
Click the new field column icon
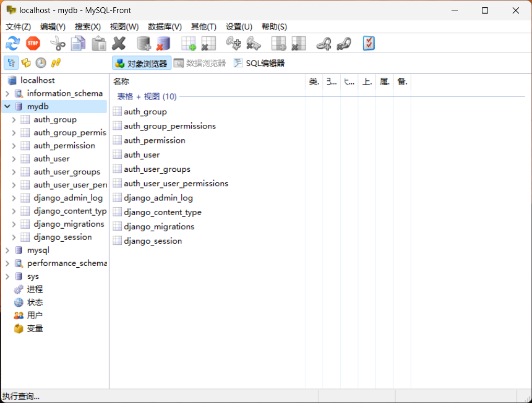tap(279, 43)
